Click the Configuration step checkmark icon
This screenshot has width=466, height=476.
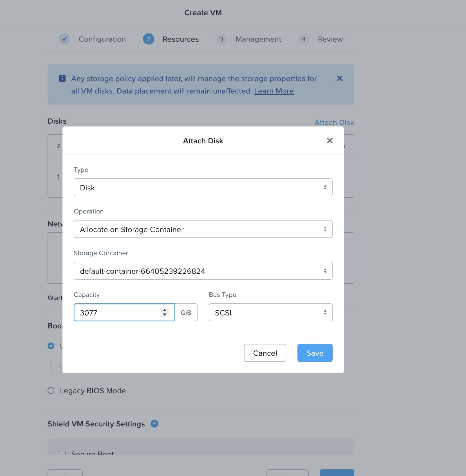pos(64,39)
